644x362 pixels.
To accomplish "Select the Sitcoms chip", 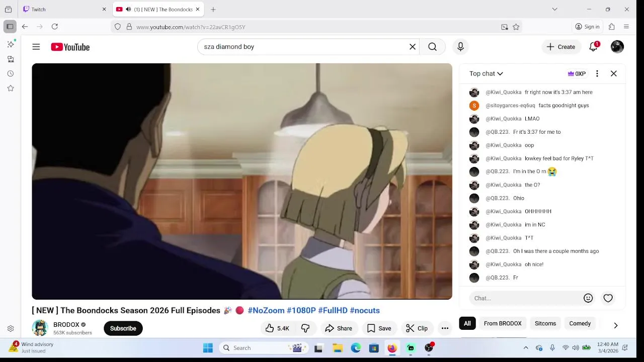I will pyautogui.click(x=545, y=323).
